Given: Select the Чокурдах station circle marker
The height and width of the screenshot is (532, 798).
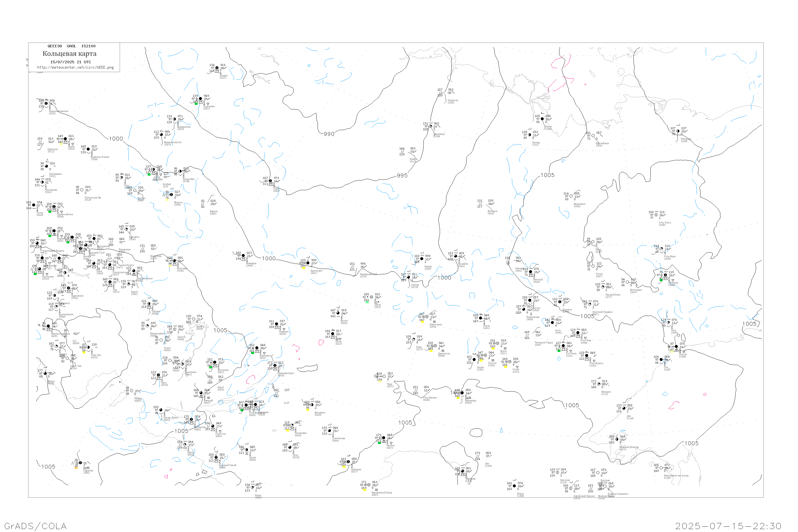Looking at the screenshot, I should coord(678,131).
